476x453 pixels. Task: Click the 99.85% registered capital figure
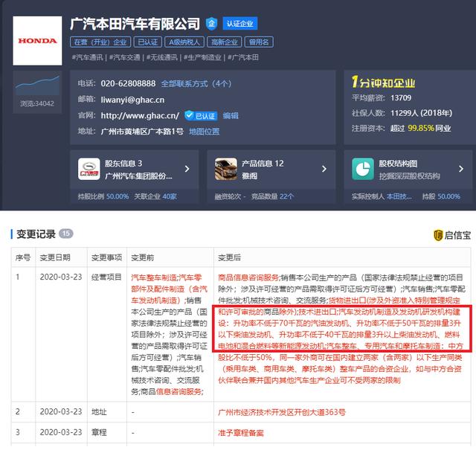point(421,128)
